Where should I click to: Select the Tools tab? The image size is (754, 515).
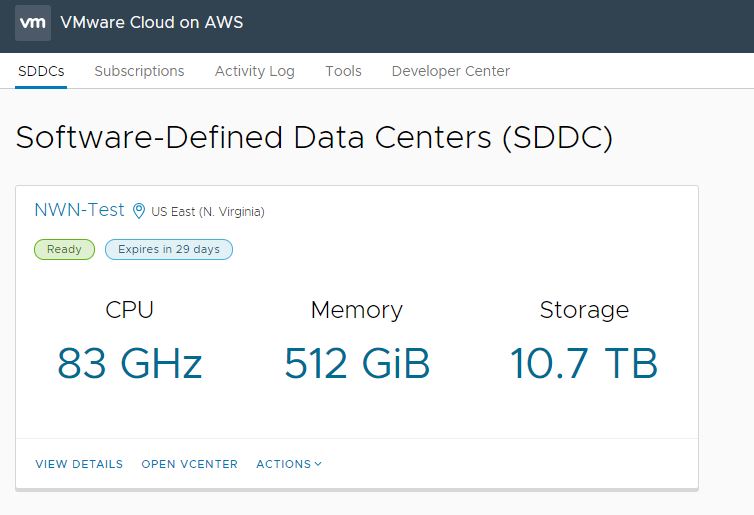point(343,71)
